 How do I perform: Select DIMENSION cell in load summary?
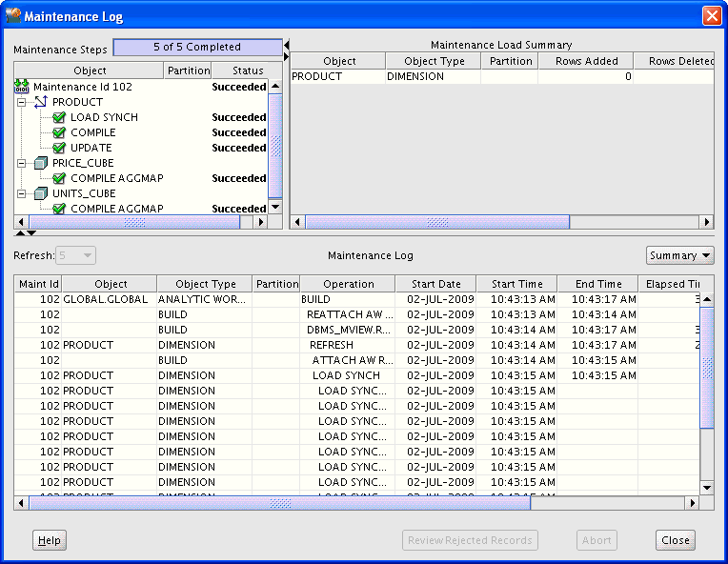[x=434, y=76]
